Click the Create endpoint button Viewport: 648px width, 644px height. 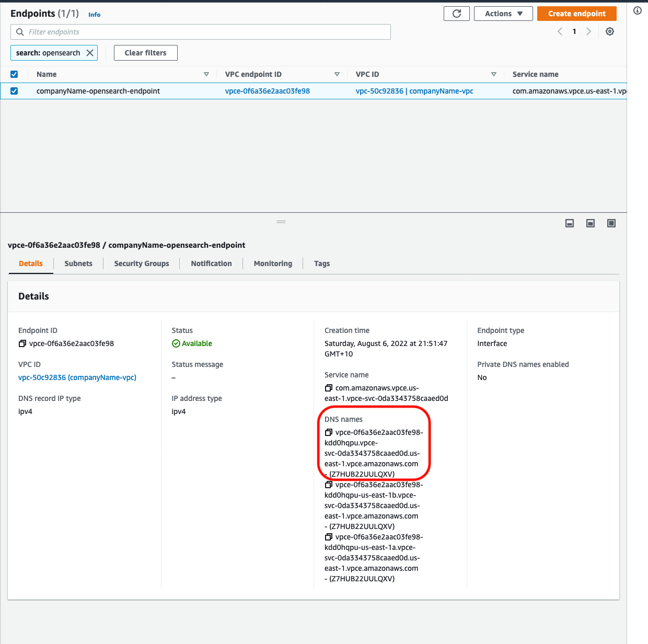(576, 14)
